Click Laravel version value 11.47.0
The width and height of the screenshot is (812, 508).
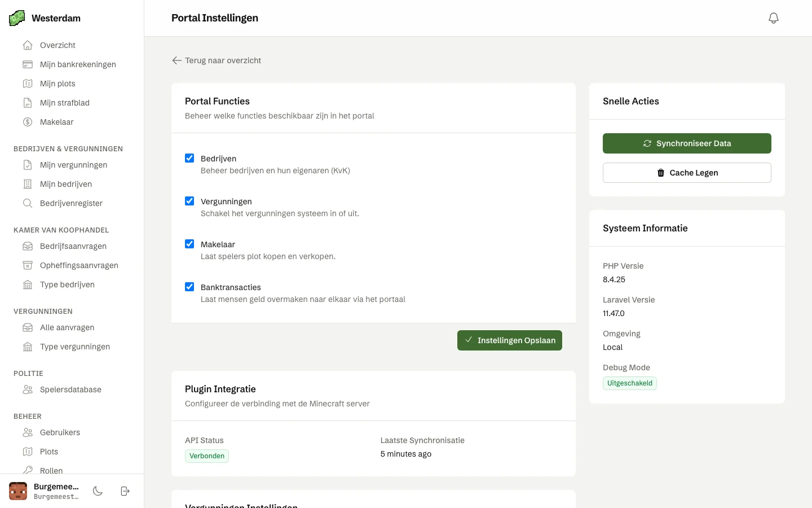coord(614,313)
